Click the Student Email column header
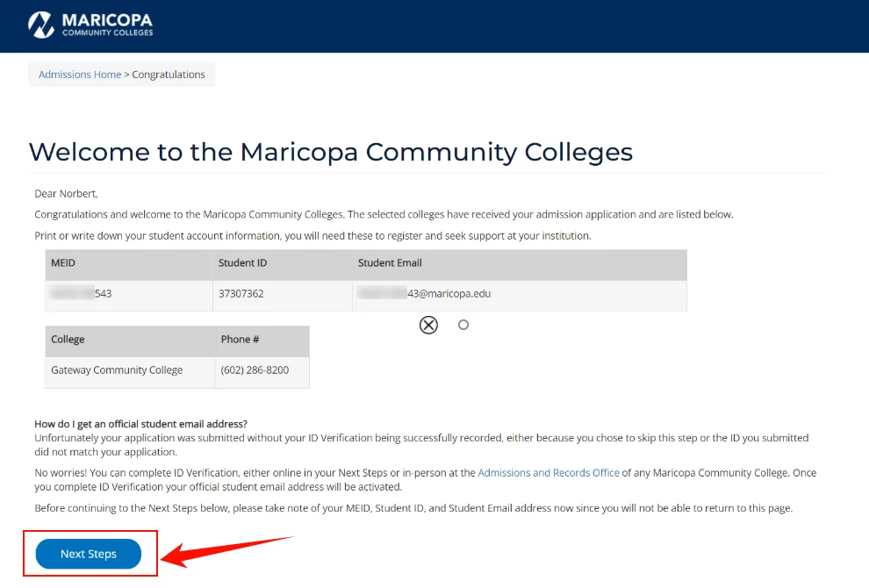This screenshot has height=588, width=869. (x=390, y=262)
